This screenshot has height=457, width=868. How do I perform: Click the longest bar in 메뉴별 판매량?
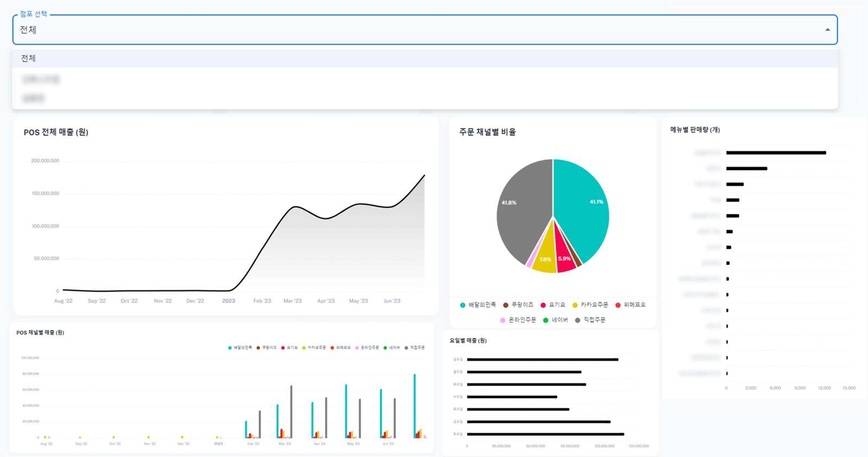coord(776,153)
